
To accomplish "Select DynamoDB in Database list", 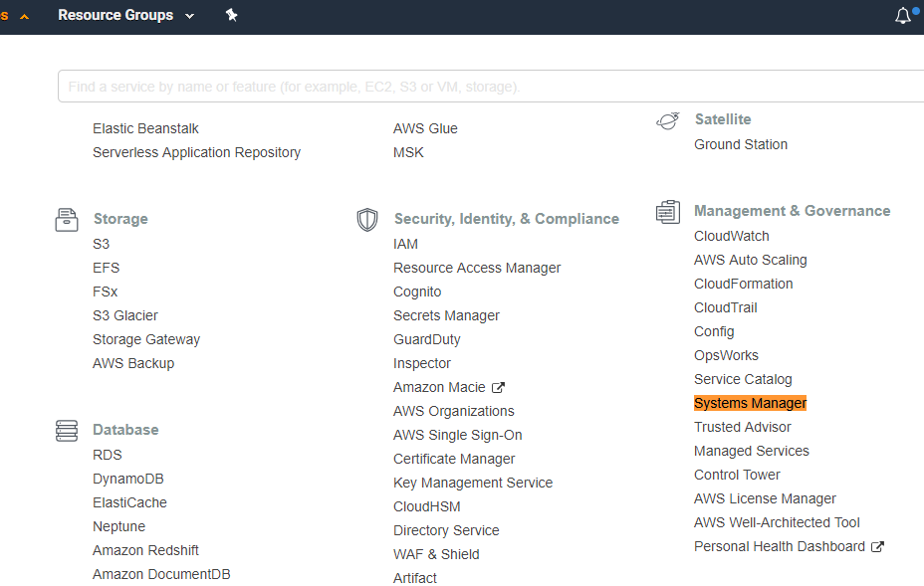I will [x=127, y=479].
